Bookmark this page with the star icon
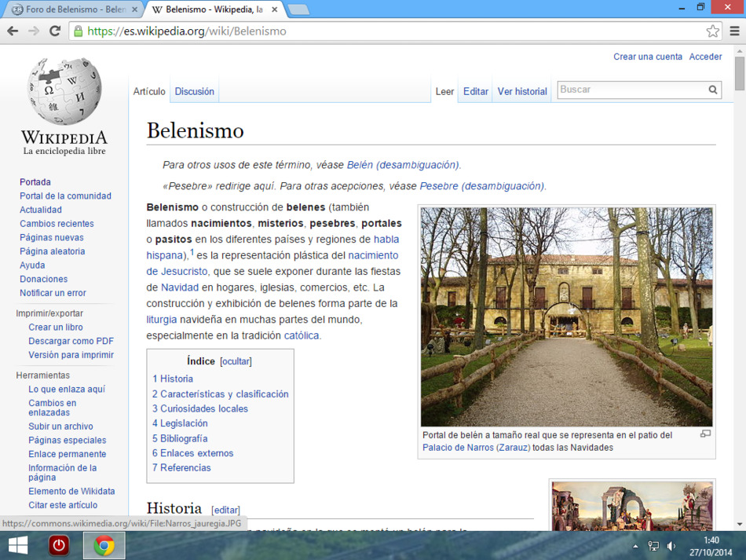The image size is (746, 560). [x=713, y=31]
